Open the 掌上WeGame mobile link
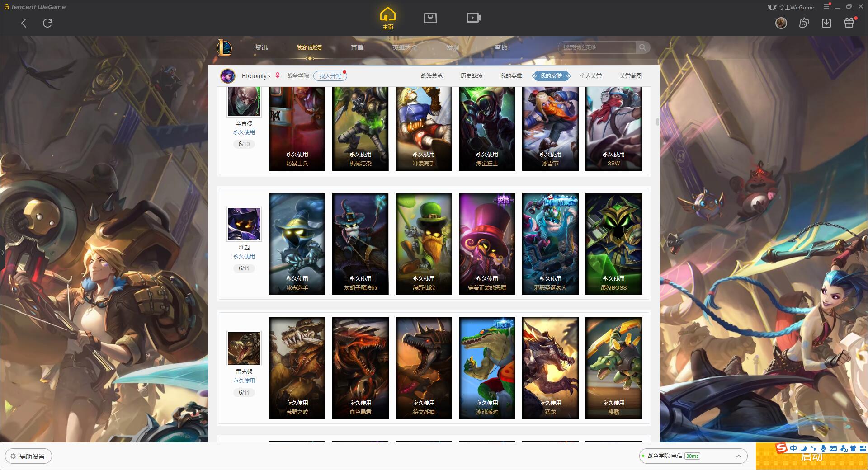This screenshot has width=868, height=470. pos(791,7)
